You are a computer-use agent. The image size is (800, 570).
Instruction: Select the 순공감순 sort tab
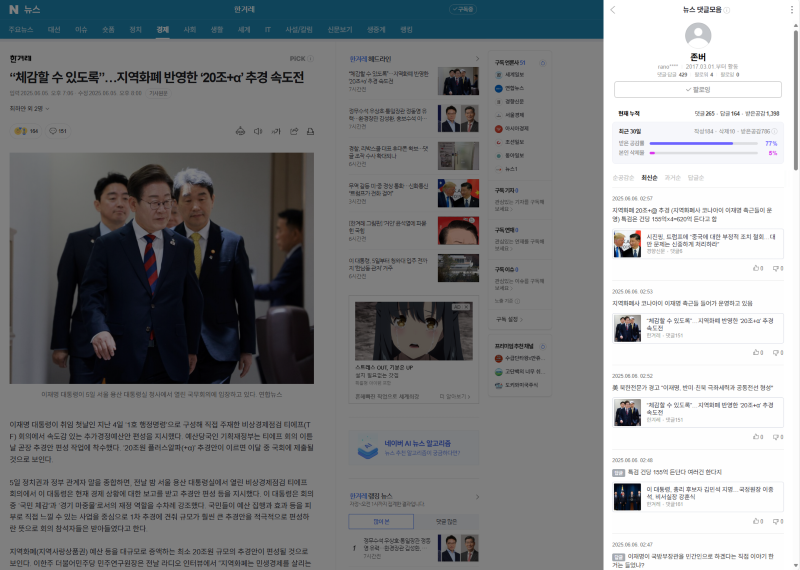(622, 178)
